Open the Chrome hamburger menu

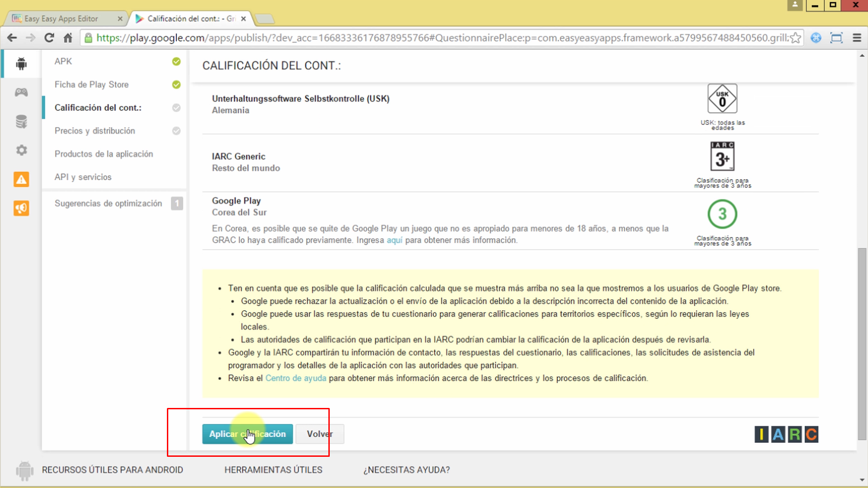pyautogui.click(x=856, y=38)
